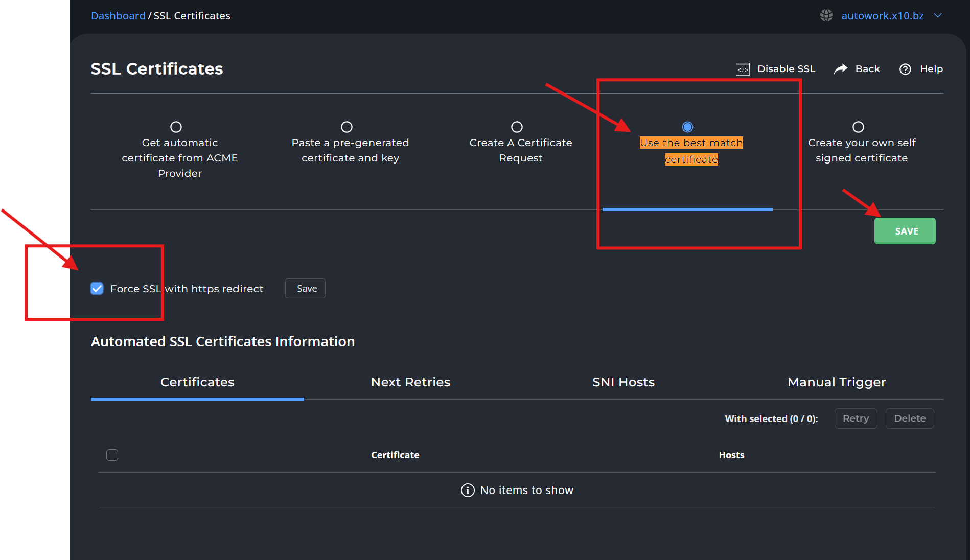Click the Automated SSL Certificates Information heading
Viewport: 970px width, 560px height.
[x=223, y=341]
